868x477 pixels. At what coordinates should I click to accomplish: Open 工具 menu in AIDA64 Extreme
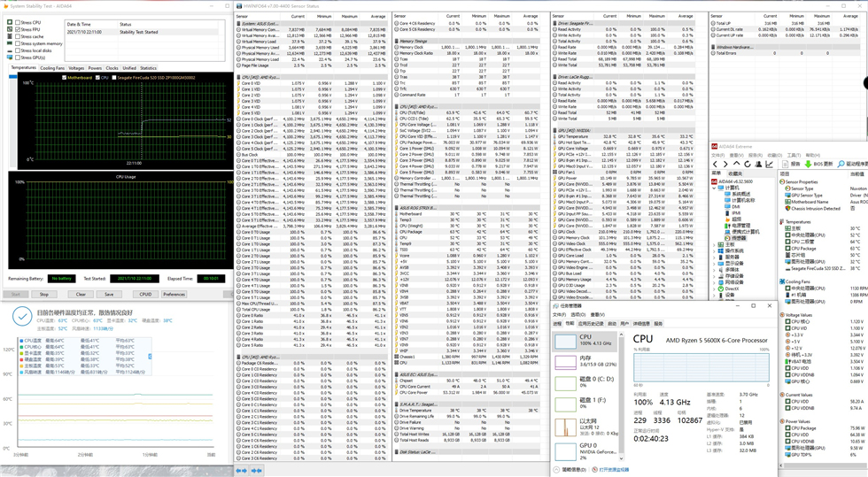pos(794,156)
